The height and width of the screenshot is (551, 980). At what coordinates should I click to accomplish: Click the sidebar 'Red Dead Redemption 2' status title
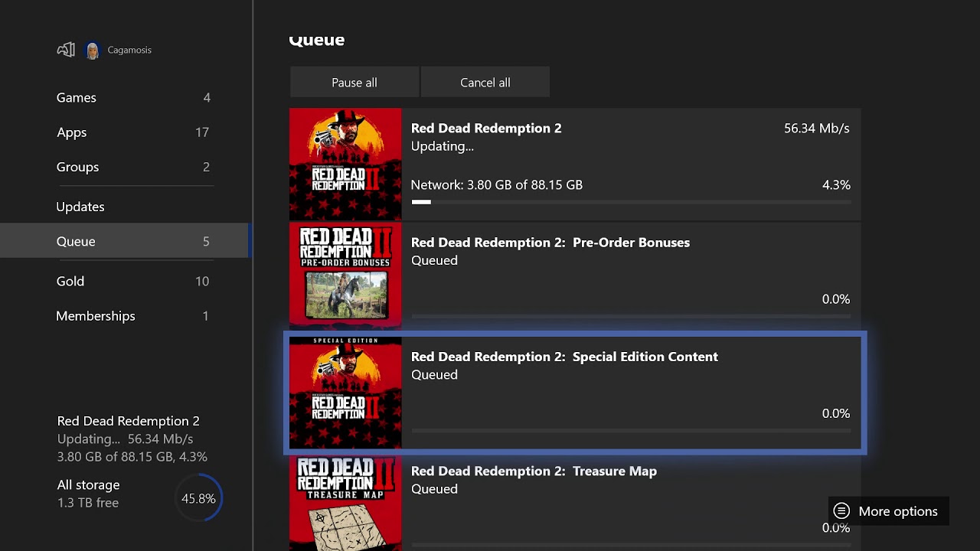pos(129,421)
